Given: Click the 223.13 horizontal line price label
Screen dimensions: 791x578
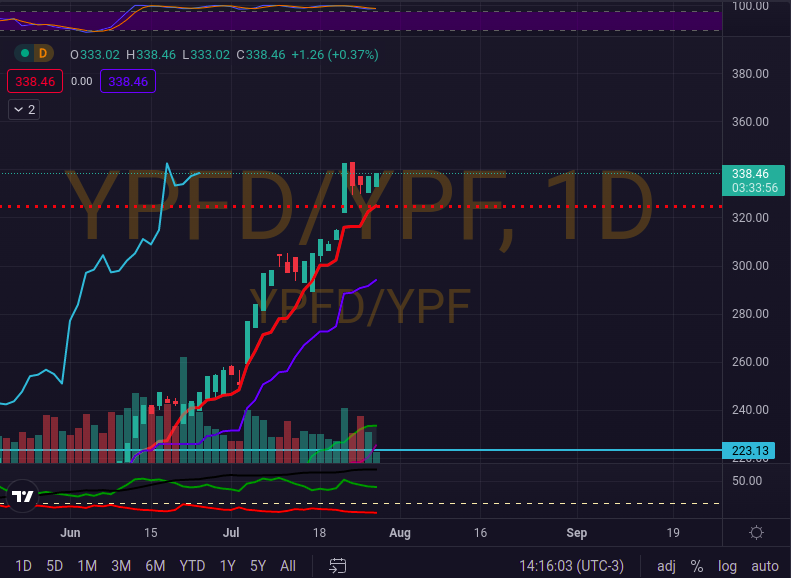Looking at the screenshot, I should point(749,450).
